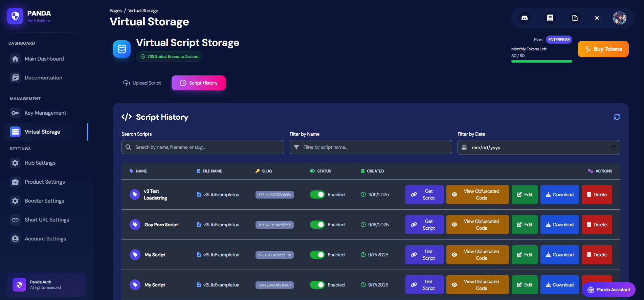Click the document page icon in header
Viewport: 644px width, 300px height.
pyautogui.click(x=575, y=18)
